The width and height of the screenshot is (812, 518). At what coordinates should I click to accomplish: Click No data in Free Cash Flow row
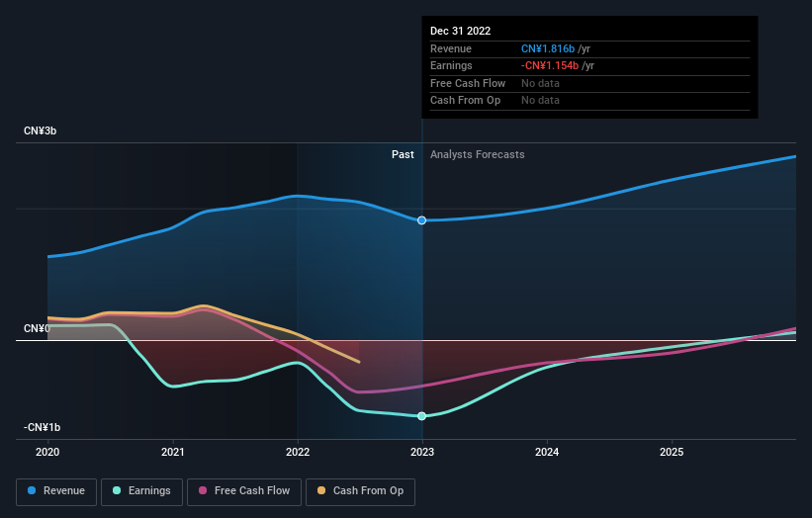pyautogui.click(x=540, y=83)
